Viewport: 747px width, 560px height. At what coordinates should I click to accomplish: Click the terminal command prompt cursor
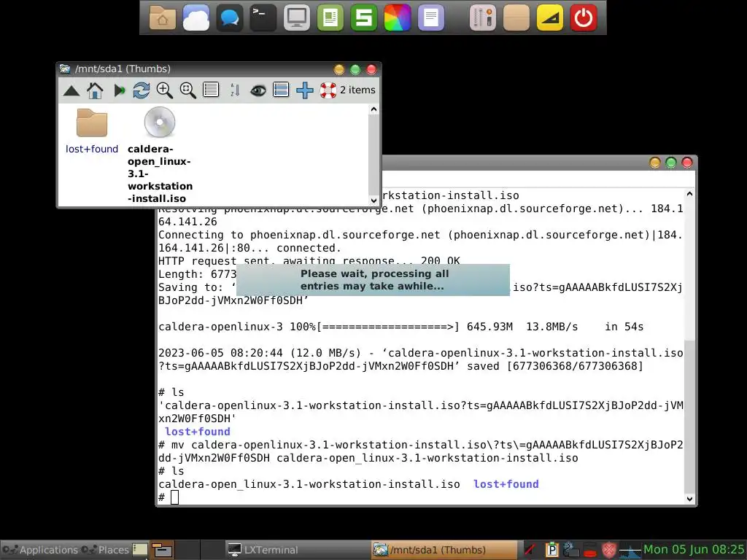tap(175, 497)
